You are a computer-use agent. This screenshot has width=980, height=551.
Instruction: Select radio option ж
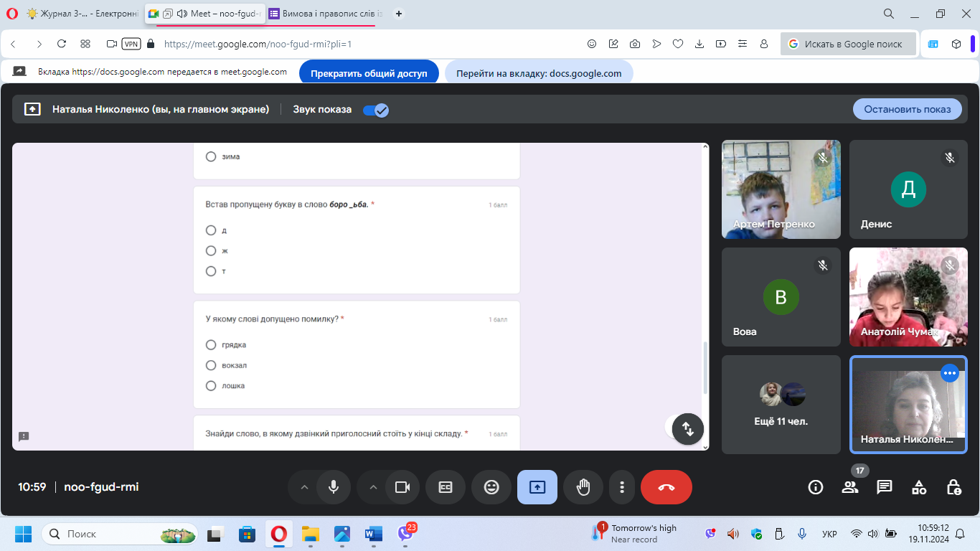point(211,250)
